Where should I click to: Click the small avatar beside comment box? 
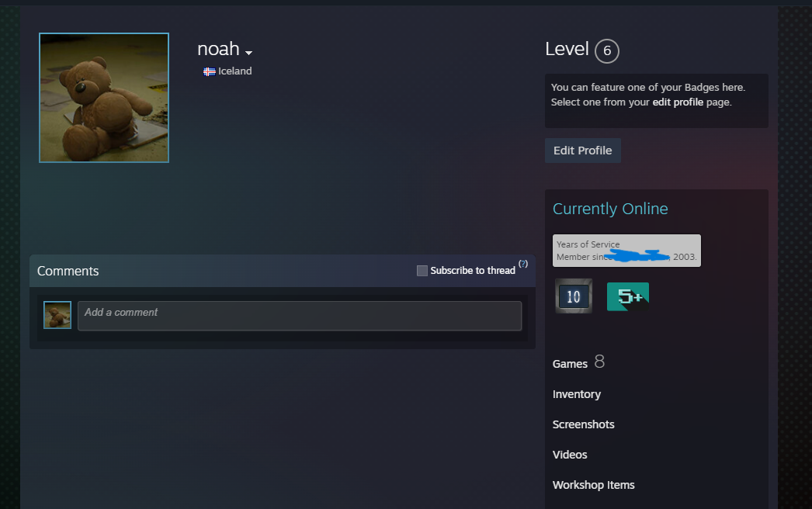point(57,315)
